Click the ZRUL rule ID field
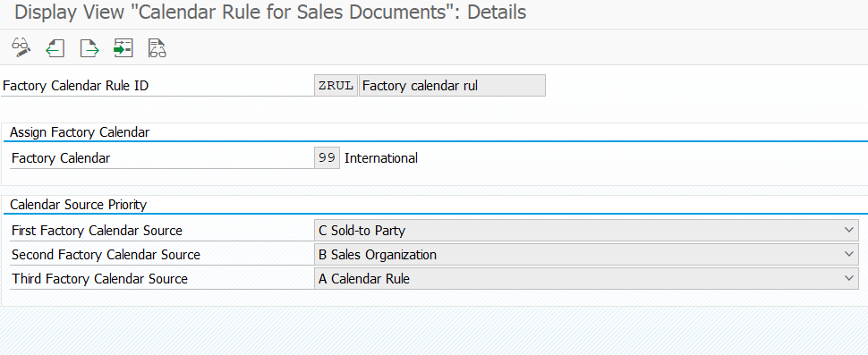Image resolution: width=868 pixels, height=355 pixels. [x=336, y=86]
